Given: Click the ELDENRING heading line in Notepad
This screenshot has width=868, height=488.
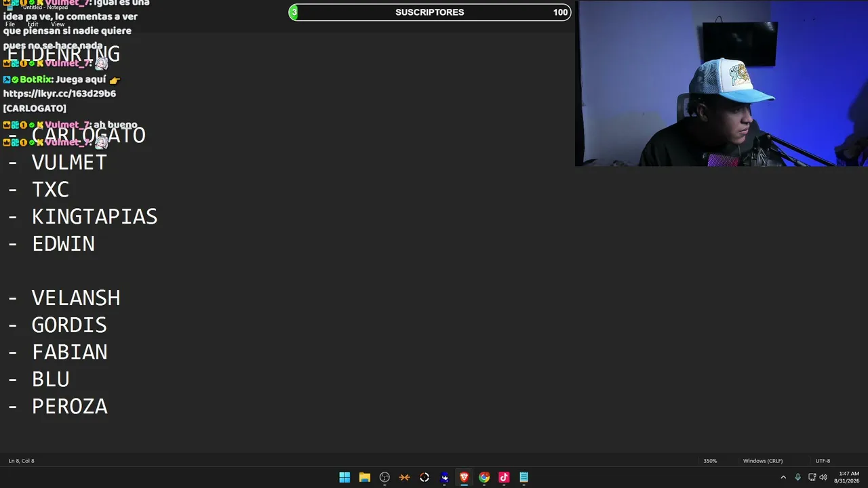Looking at the screenshot, I should point(63,54).
